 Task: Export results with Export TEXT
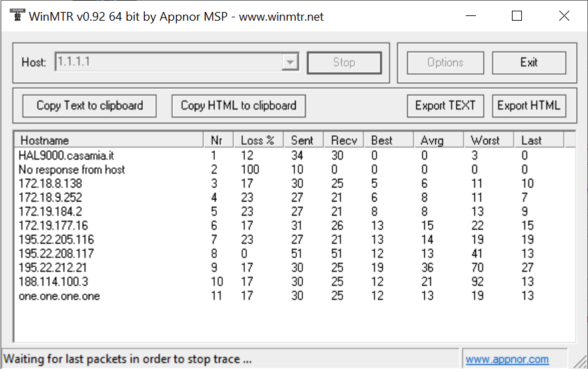pyautogui.click(x=445, y=105)
